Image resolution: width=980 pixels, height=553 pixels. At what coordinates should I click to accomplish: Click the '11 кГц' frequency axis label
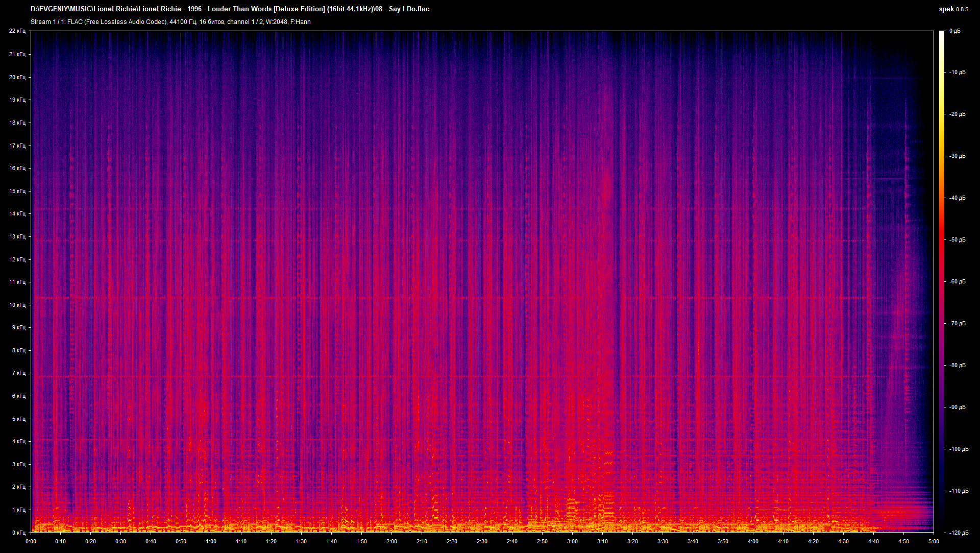click(x=17, y=282)
